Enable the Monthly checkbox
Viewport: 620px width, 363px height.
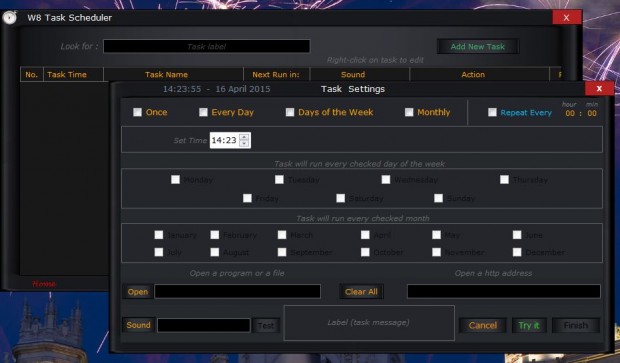pos(409,112)
